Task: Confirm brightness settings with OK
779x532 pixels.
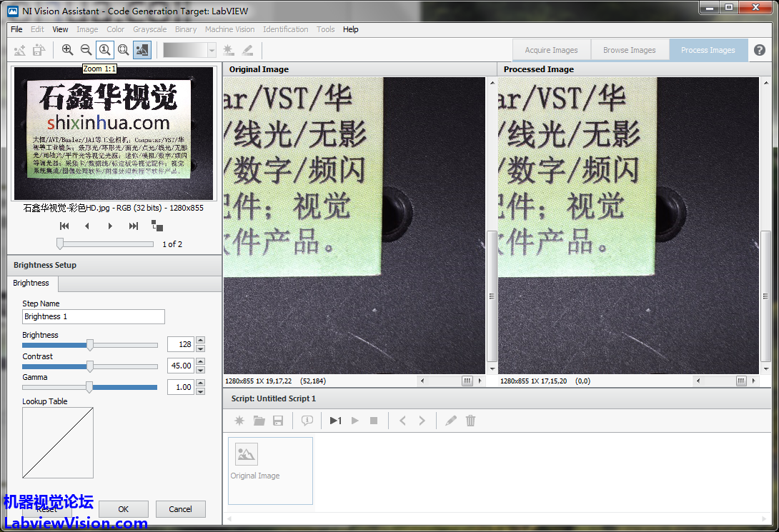Action: click(x=124, y=509)
